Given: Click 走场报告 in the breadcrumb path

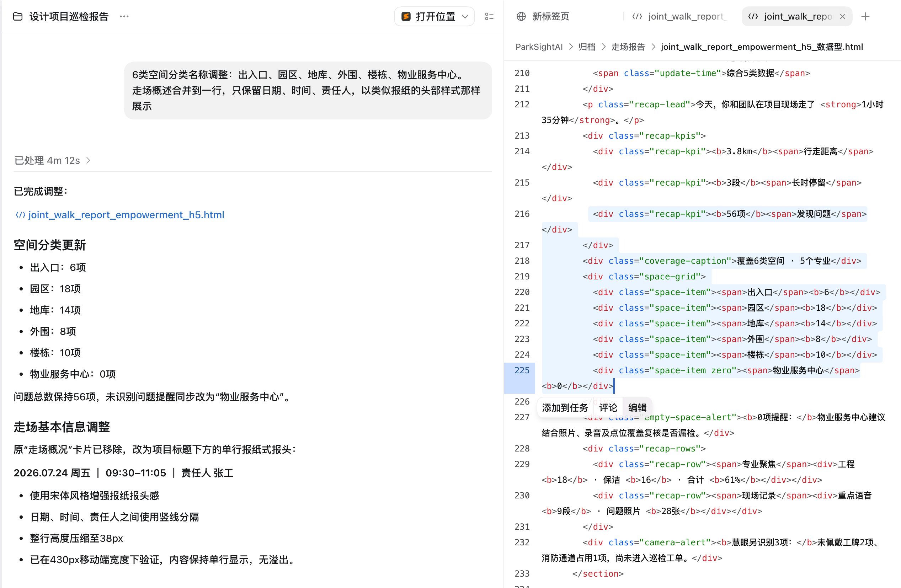Looking at the screenshot, I should pyautogui.click(x=628, y=47).
